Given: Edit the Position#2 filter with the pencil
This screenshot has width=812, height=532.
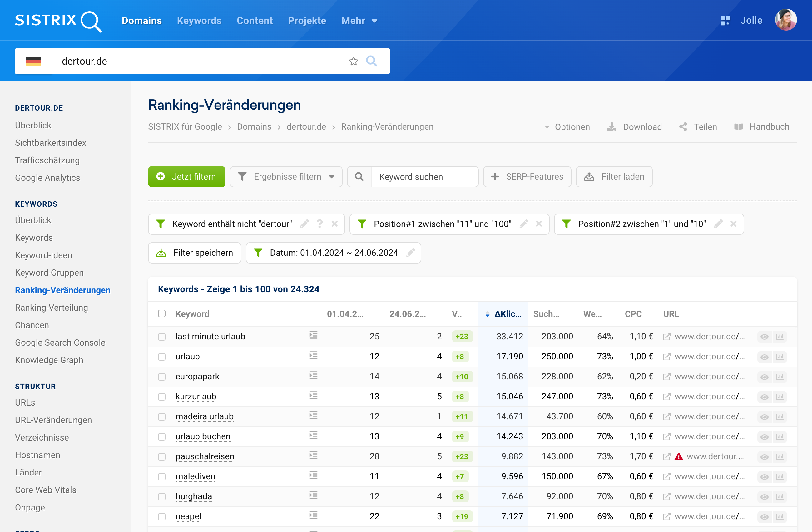Looking at the screenshot, I should coord(719,224).
